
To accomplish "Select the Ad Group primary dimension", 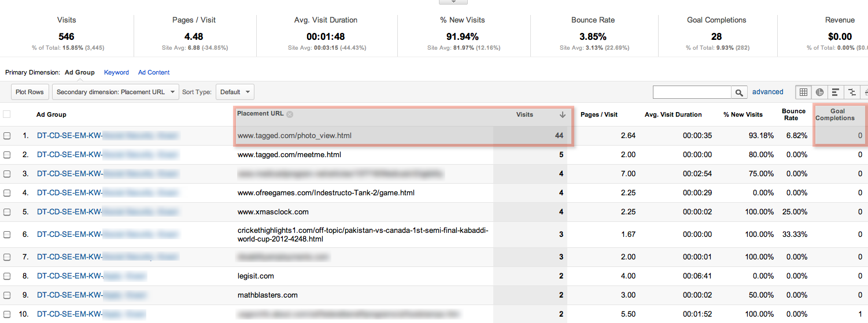I will click(x=80, y=72).
